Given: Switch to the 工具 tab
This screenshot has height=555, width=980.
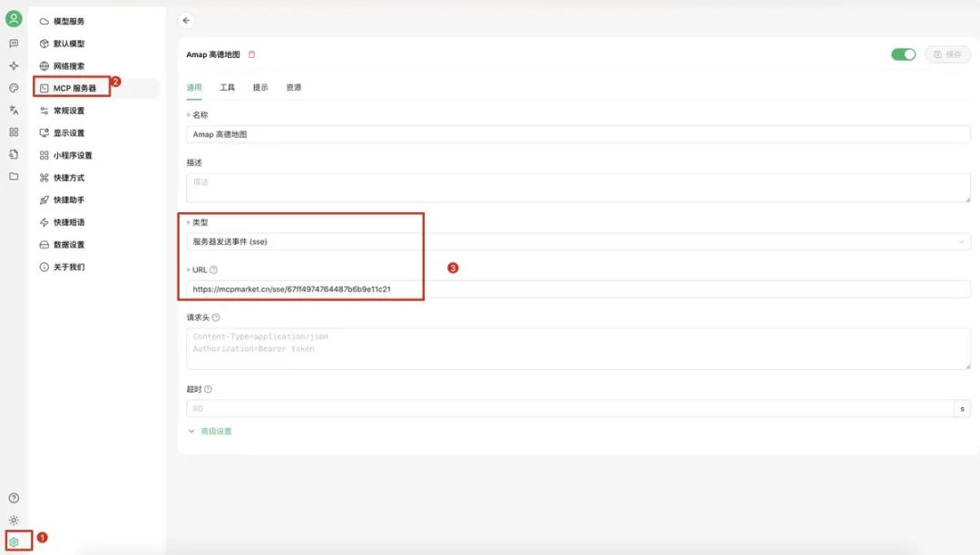Looking at the screenshot, I should [228, 87].
